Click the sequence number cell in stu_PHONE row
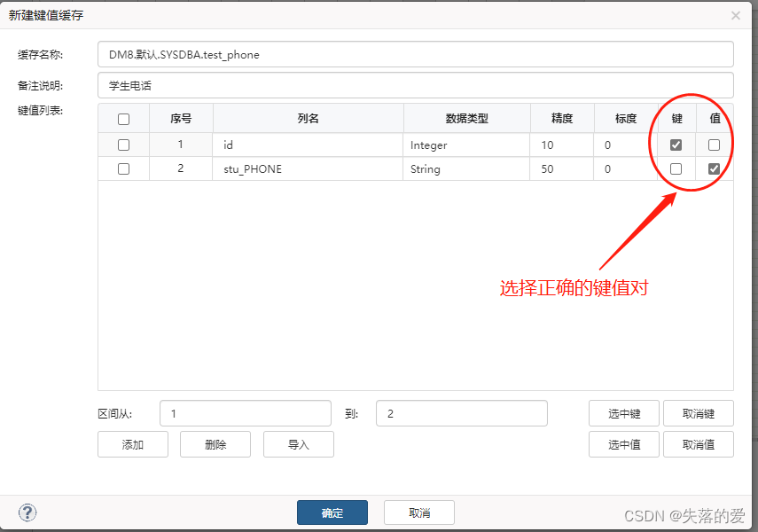 [x=181, y=168]
